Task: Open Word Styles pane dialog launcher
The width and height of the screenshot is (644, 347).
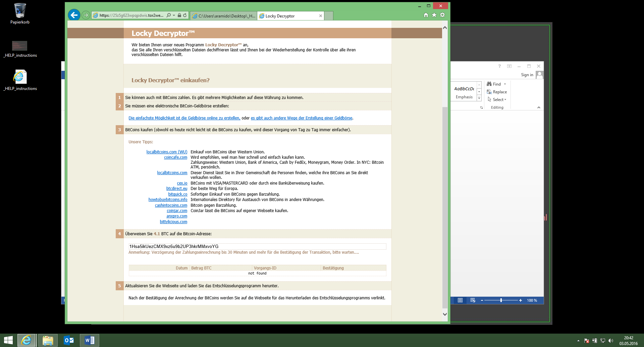Action: [x=481, y=108]
